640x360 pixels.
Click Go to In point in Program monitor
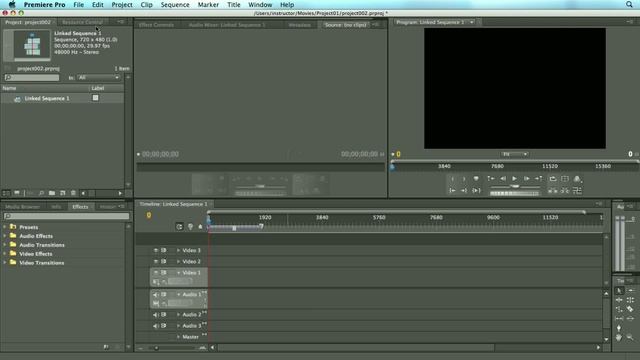click(452, 191)
